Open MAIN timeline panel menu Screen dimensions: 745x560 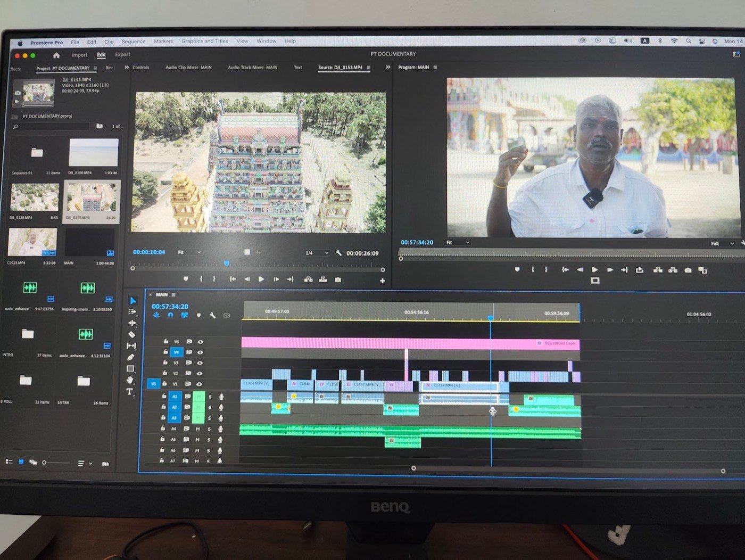pyautogui.click(x=173, y=294)
